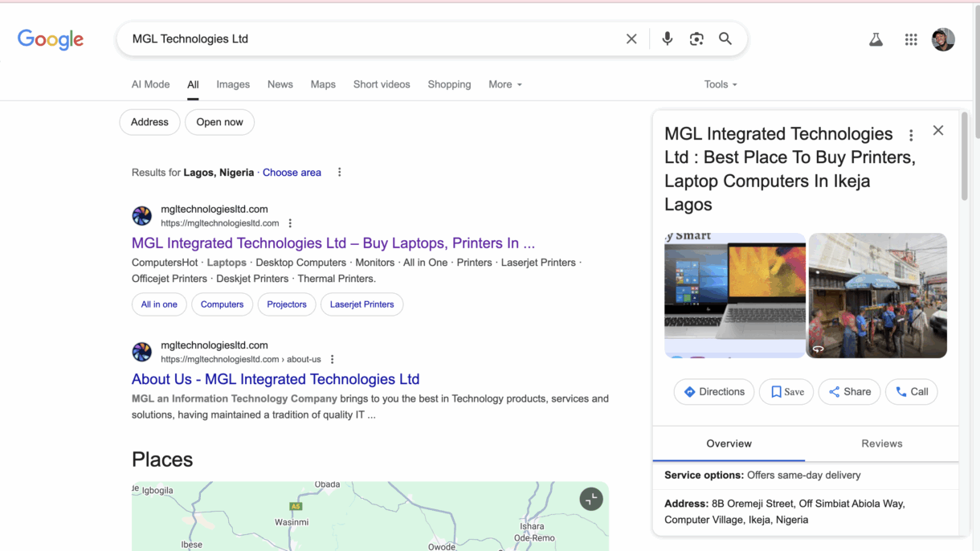Screen dimensions: 980x551
Task: Open Search Labs flask icon
Action: (876, 39)
